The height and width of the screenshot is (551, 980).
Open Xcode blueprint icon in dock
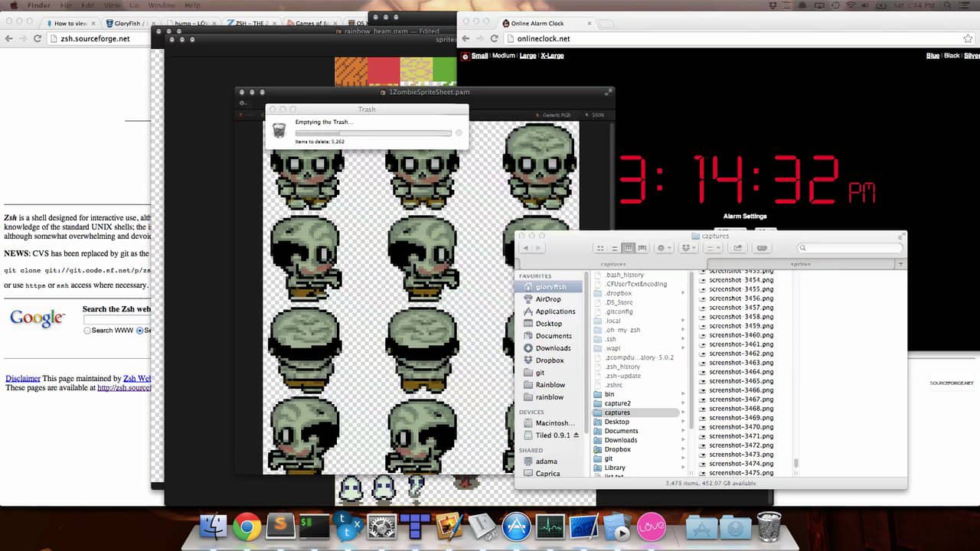[x=583, y=527]
